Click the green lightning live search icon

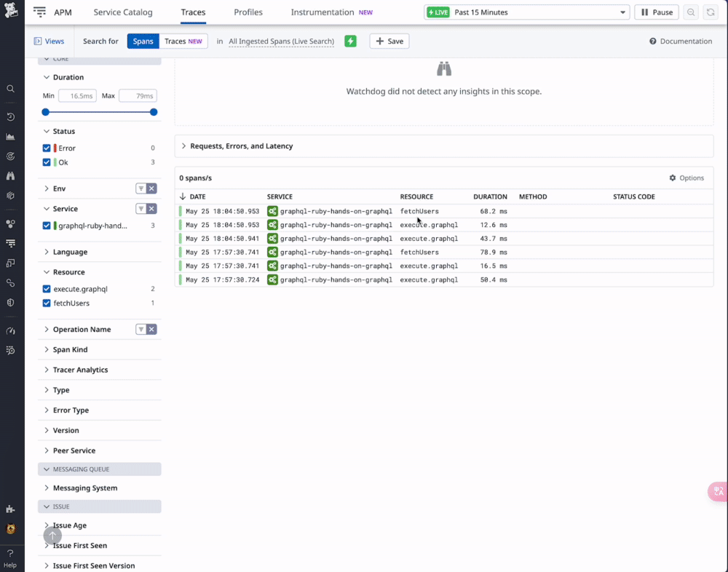351,41
